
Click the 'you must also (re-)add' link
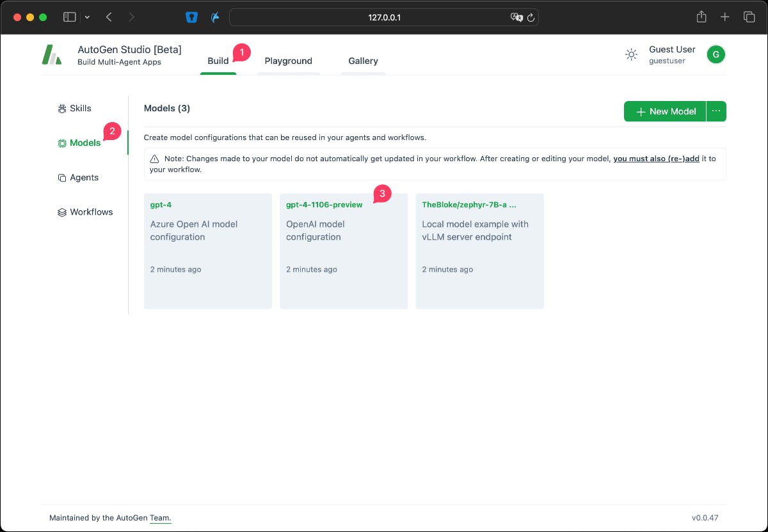[656, 158]
